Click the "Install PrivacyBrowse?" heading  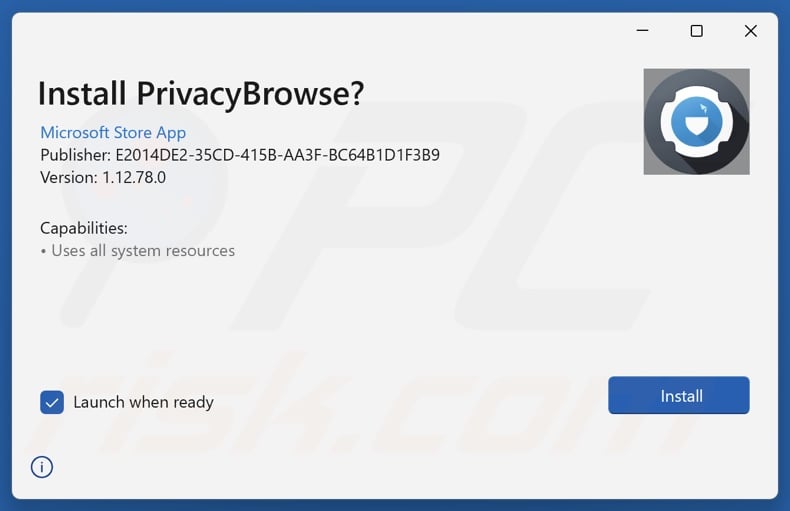pyautogui.click(x=201, y=93)
